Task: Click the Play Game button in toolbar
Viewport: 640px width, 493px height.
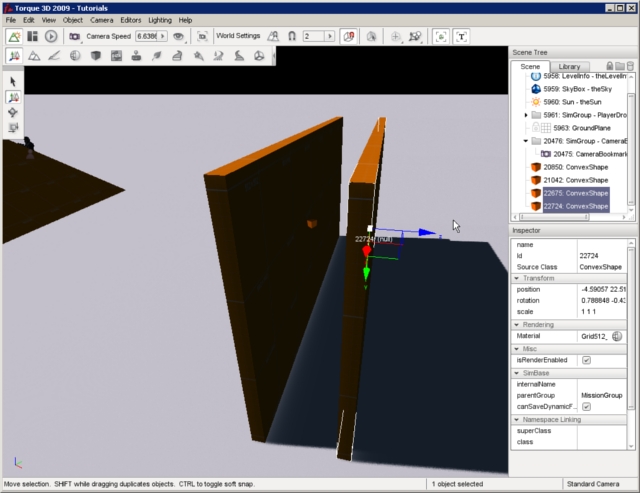Action: pyautogui.click(x=50, y=36)
